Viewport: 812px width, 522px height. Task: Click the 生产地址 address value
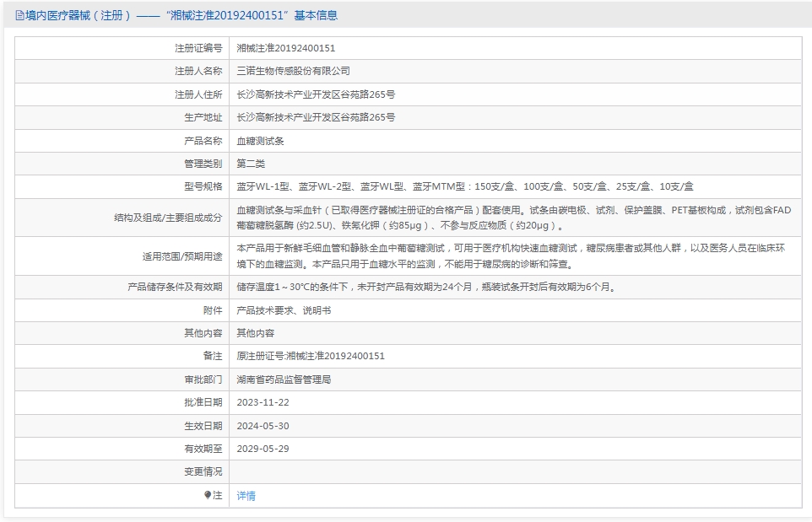tap(316, 117)
